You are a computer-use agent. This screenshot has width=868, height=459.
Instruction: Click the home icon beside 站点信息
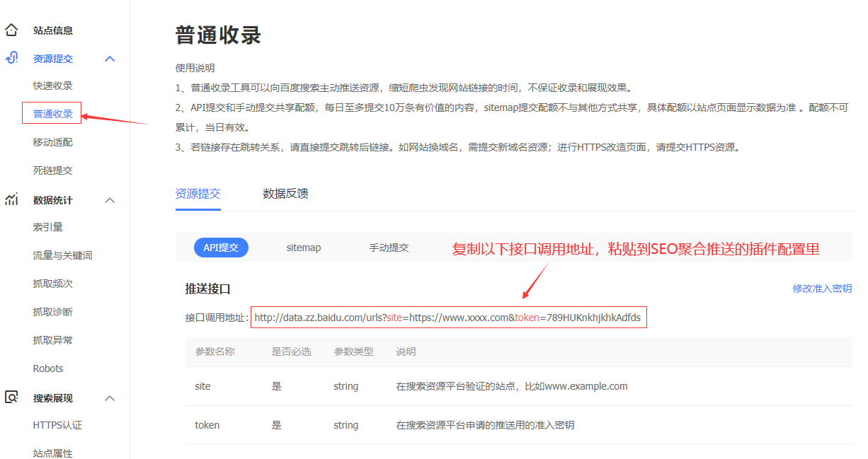[11, 30]
